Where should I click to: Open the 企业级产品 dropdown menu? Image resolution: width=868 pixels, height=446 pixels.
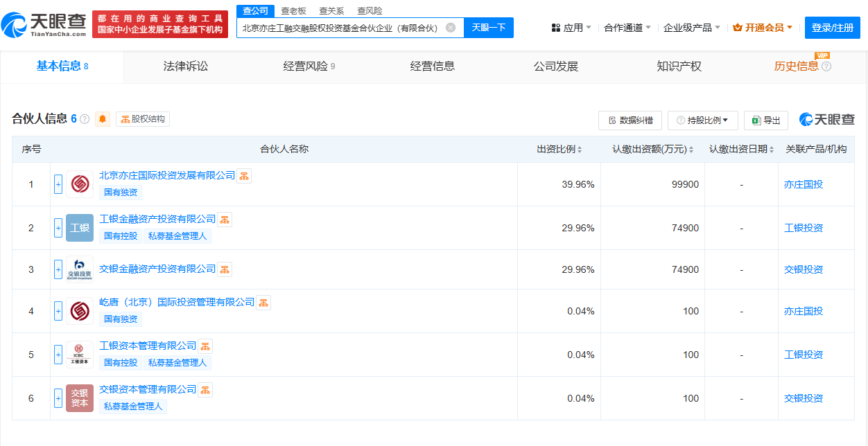coord(692,28)
